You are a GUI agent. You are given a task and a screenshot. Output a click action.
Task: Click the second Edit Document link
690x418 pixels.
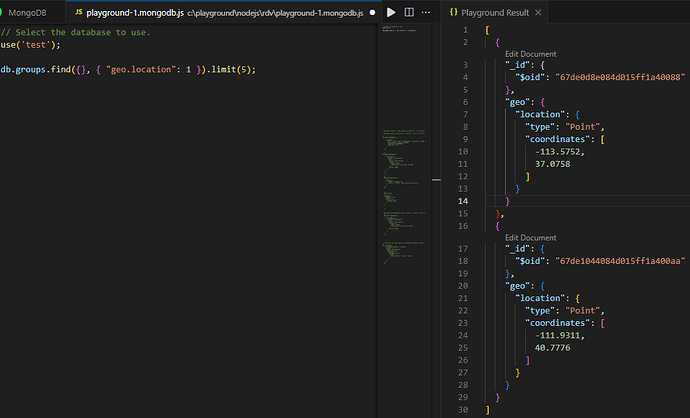[x=530, y=237]
